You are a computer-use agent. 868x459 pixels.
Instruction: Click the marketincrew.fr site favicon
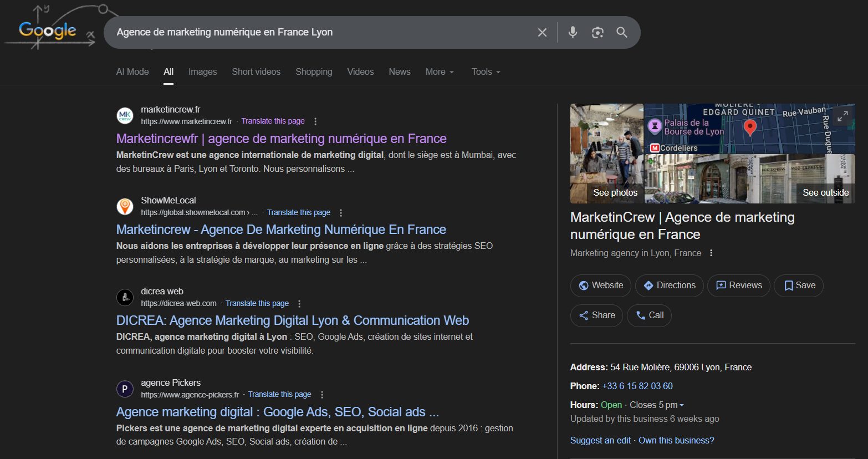(x=125, y=115)
